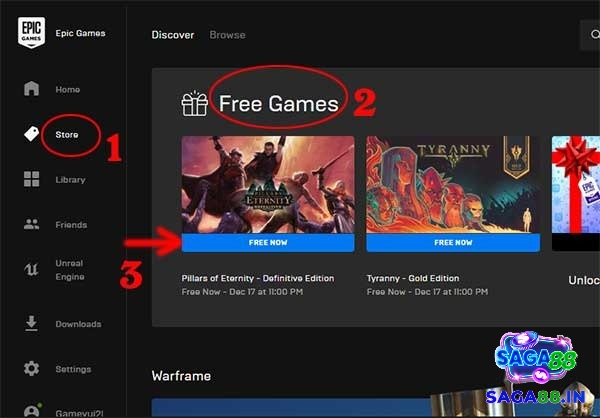Click the Gamevui2 profile avatar icon

point(32,410)
